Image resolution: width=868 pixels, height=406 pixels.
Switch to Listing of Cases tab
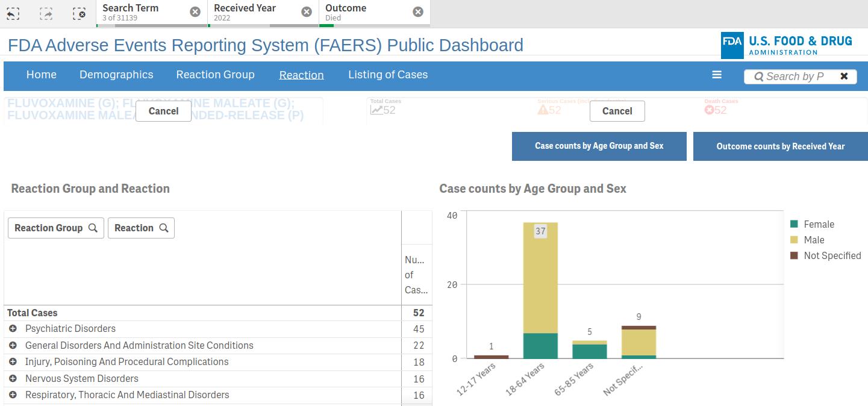click(x=388, y=75)
